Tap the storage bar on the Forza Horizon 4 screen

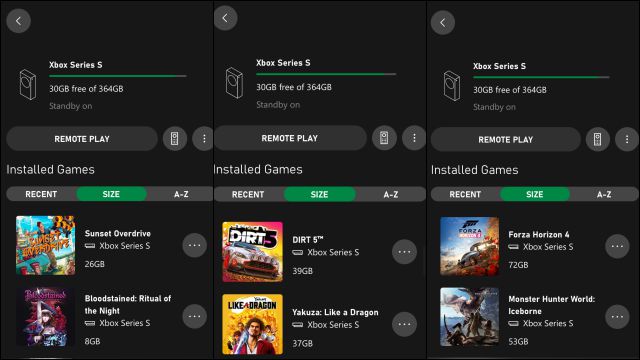click(x=541, y=77)
